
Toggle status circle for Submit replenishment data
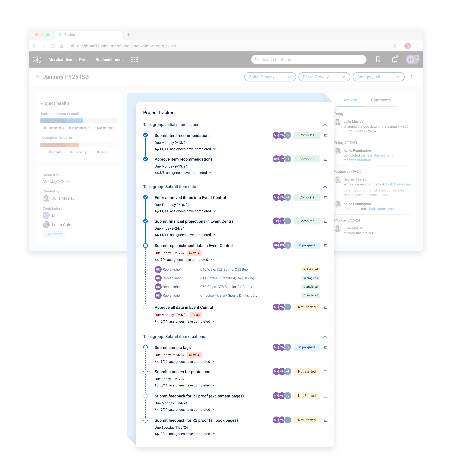pyautogui.click(x=146, y=246)
